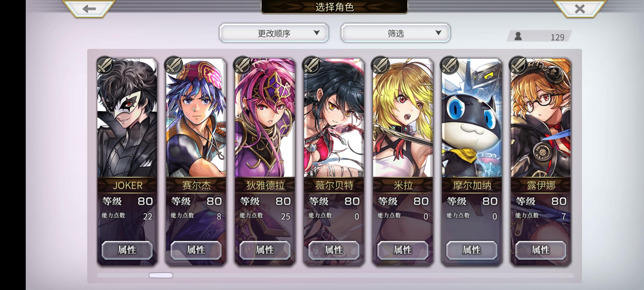Click the back arrow icon
Screen dimensions: 644x290
pos(89,9)
